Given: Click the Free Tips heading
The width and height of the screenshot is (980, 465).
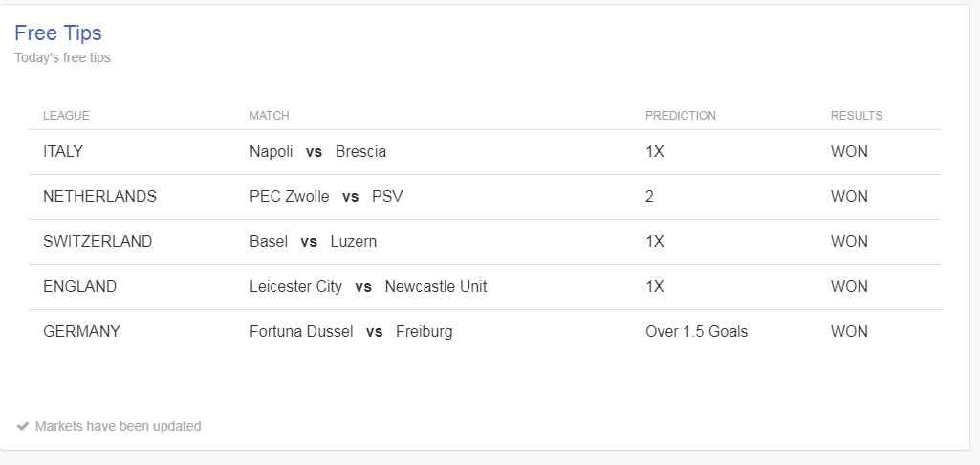Looking at the screenshot, I should [58, 33].
